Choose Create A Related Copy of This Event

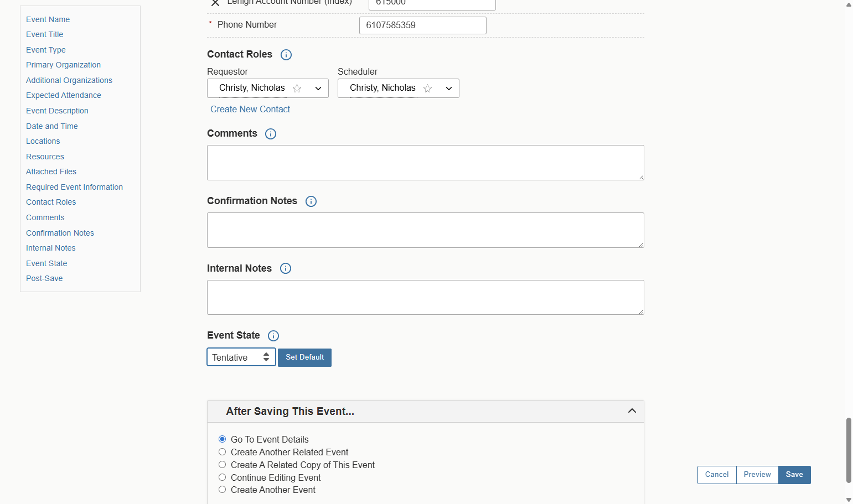click(222, 465)
